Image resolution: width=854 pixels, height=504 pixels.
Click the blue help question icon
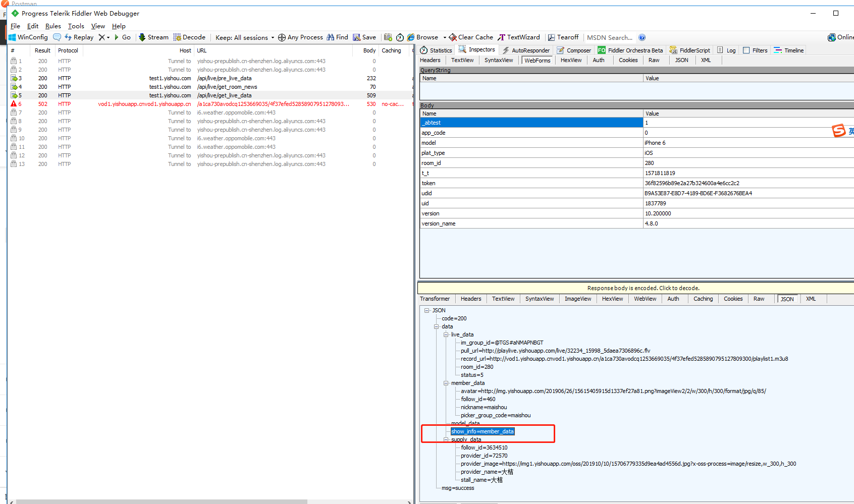642,37
